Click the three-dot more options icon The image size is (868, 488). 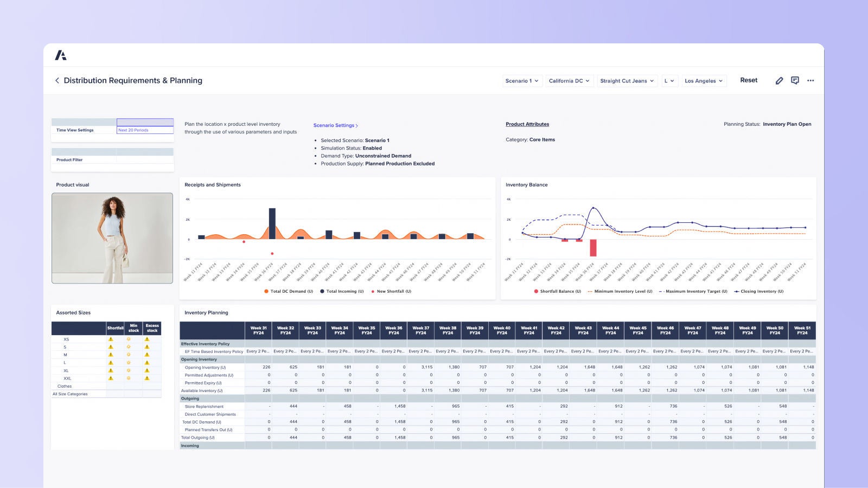pos(810,80)
